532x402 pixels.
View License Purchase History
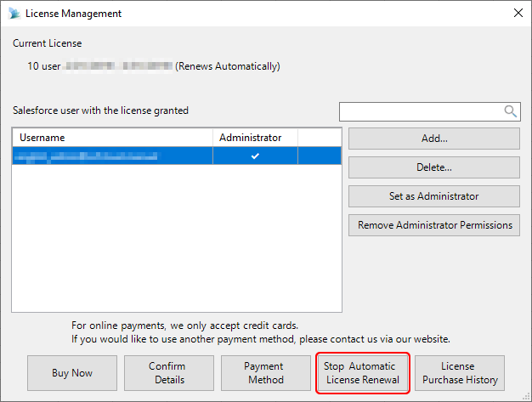(x=460, y=373)
